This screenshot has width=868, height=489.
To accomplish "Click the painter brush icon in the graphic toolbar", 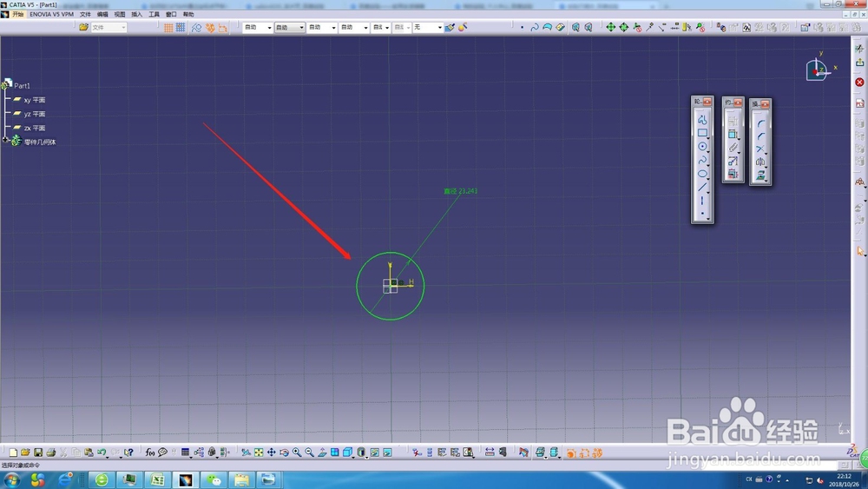I will (450, 27).
